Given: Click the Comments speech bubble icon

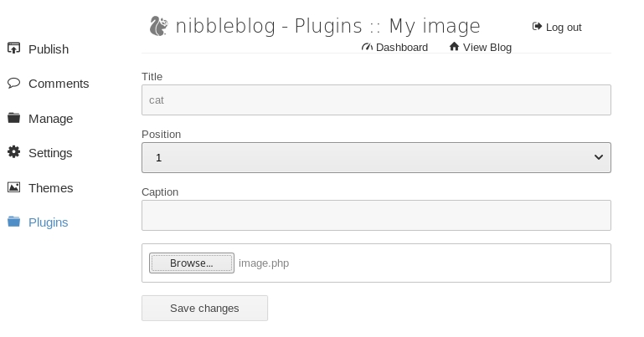Looking at the screenshot, I should tap(13, 83).
